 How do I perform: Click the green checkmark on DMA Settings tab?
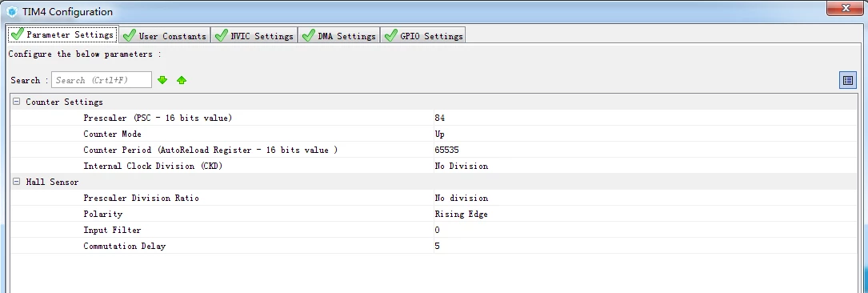pos(308,36)
